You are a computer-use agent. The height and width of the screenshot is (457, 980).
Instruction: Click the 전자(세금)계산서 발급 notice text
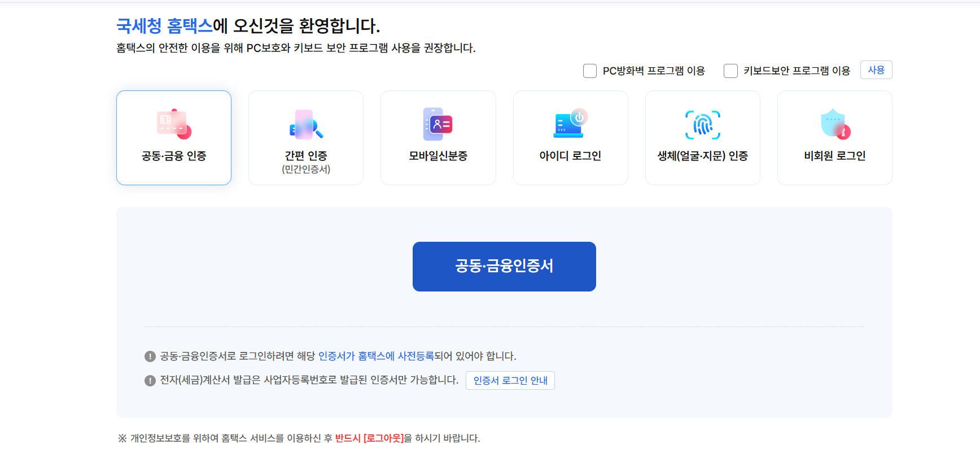[x=309, y=380]
